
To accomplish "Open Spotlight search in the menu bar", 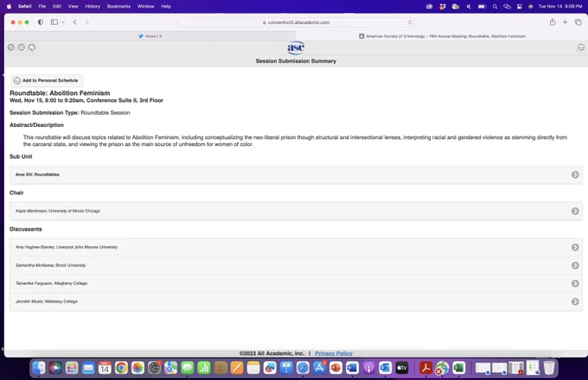I will [x=495, y=6].
